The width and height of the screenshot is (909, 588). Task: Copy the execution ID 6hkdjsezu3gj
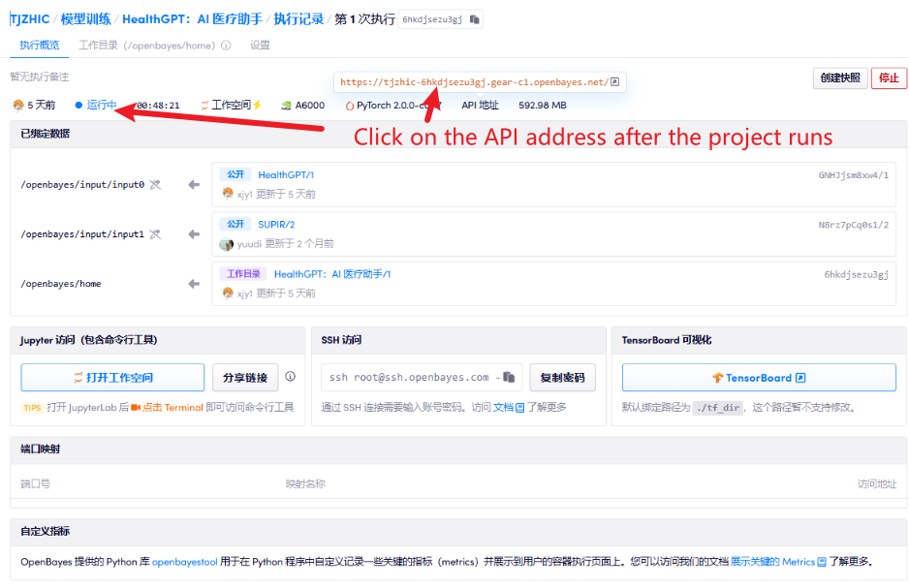475,19
